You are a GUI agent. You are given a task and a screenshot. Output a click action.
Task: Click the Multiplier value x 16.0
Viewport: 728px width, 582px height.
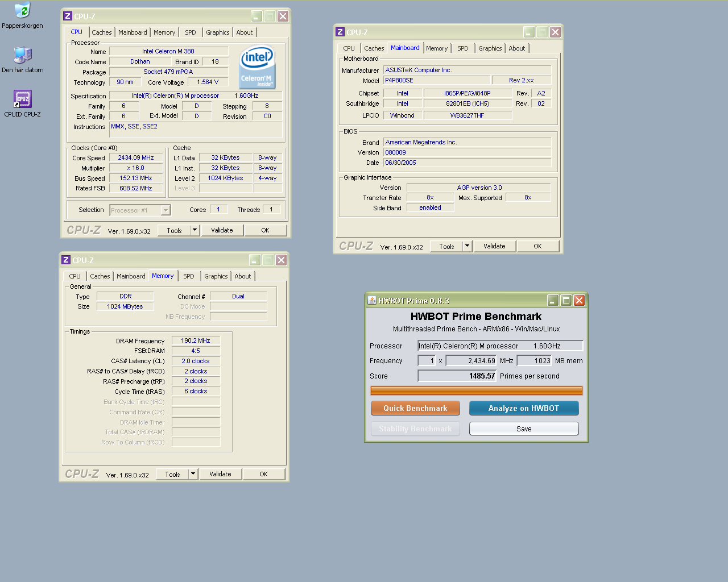click(x=136, y=168)
